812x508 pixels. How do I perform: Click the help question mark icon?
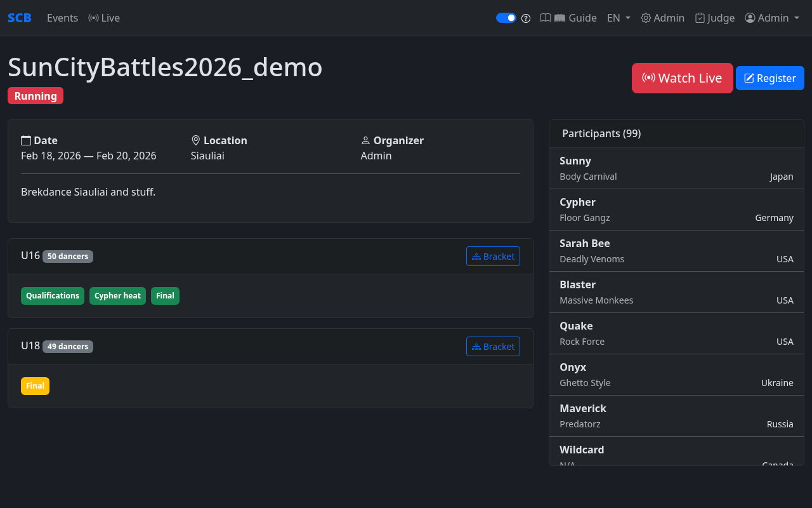click(x=526, y=18)
